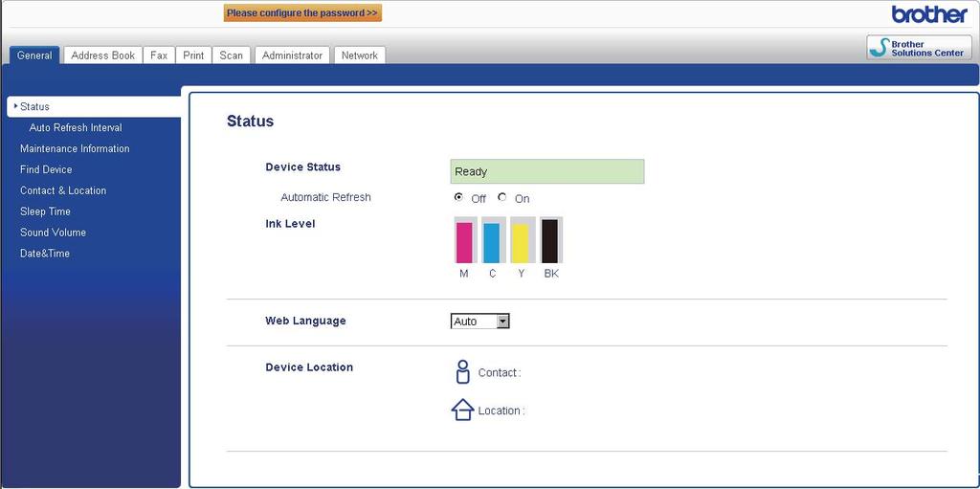The width and height of the screenshot is (980, 489).
Task: Click the BK ink label
Action: 551,274
